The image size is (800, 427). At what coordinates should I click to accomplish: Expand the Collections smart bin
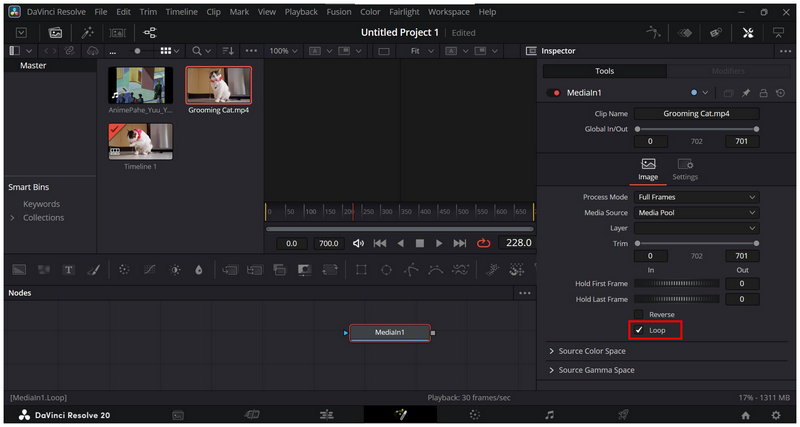13,218
